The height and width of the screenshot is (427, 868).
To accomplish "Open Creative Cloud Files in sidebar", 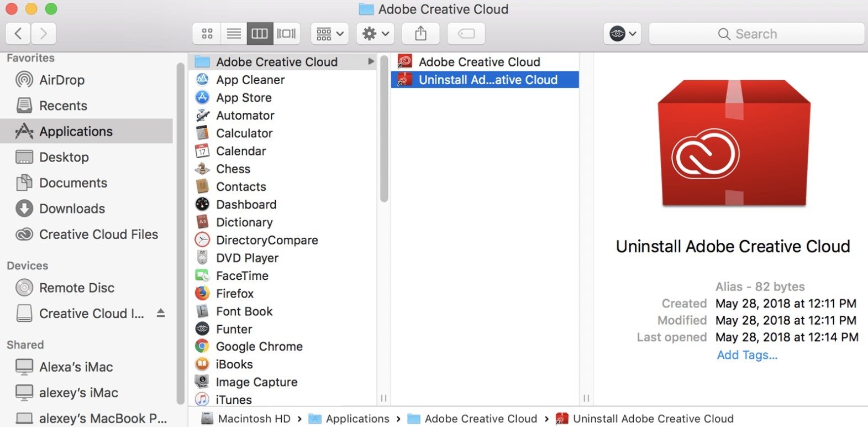I will 87,234.
